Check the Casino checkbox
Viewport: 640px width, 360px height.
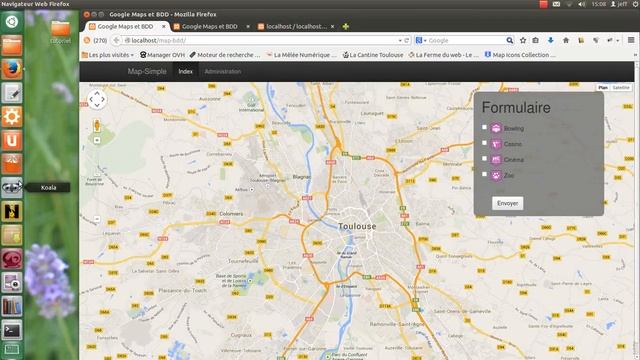pos(484,143)
